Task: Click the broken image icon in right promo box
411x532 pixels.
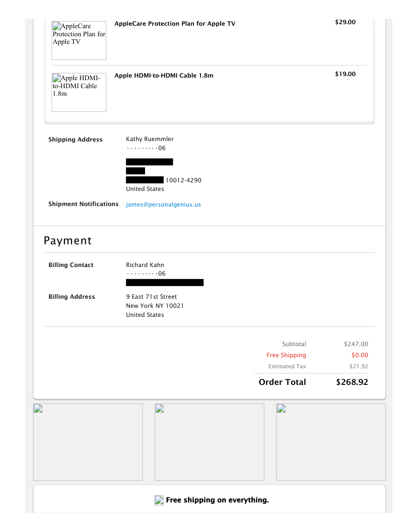Action: pos(281,409)
